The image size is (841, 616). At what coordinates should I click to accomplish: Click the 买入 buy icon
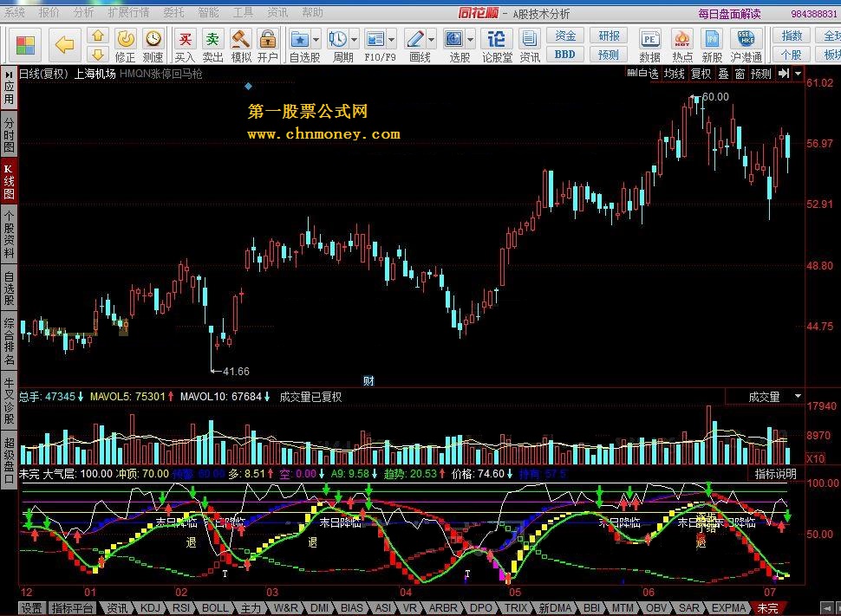(185, 46)
